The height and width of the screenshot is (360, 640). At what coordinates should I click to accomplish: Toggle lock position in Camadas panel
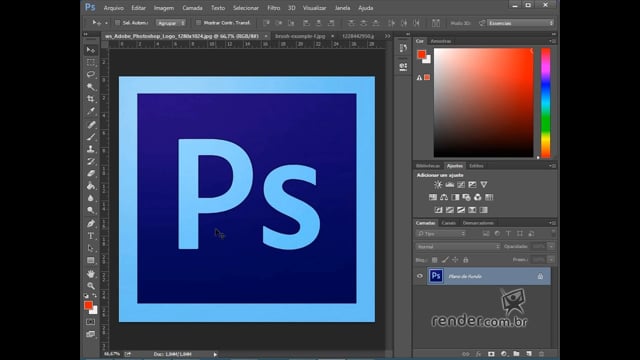[x=455, y=260]
